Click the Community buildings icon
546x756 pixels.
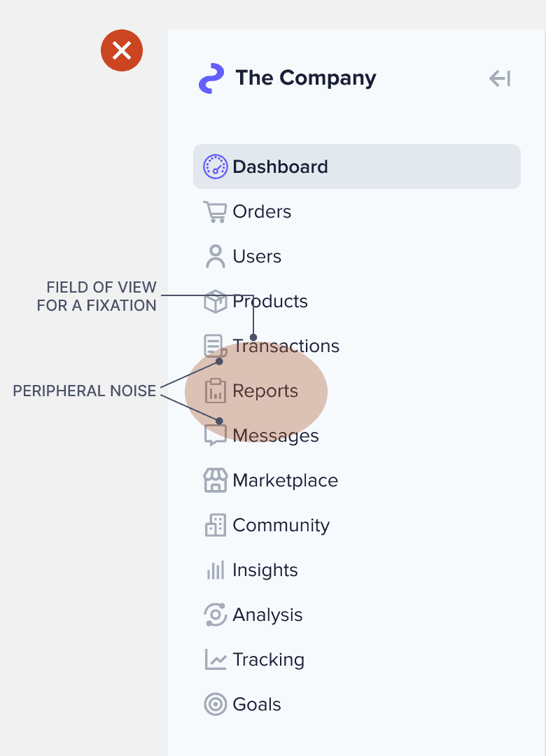pyautogui.click(x=215, y=525)
